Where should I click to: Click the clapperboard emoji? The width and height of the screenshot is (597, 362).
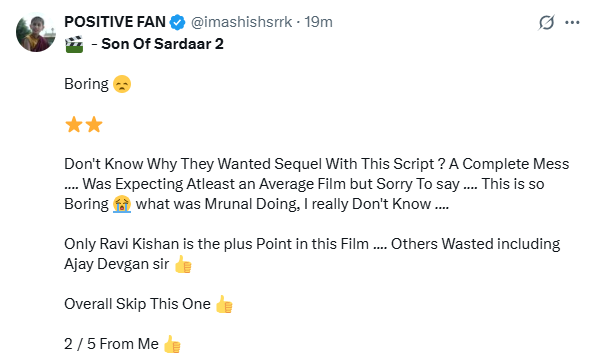pyautogui.click(x=74, y=44)
